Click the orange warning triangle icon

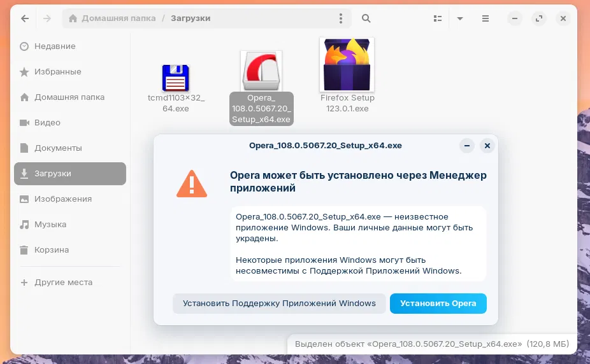[x=192, y=184]
